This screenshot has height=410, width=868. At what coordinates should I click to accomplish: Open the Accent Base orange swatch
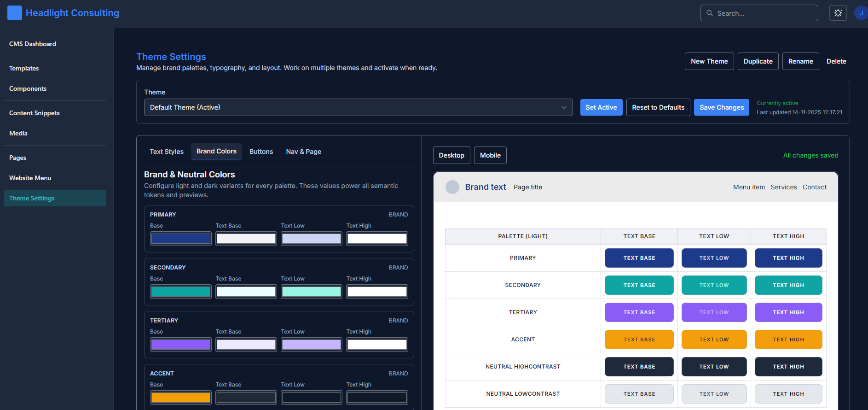pos(180,398)
